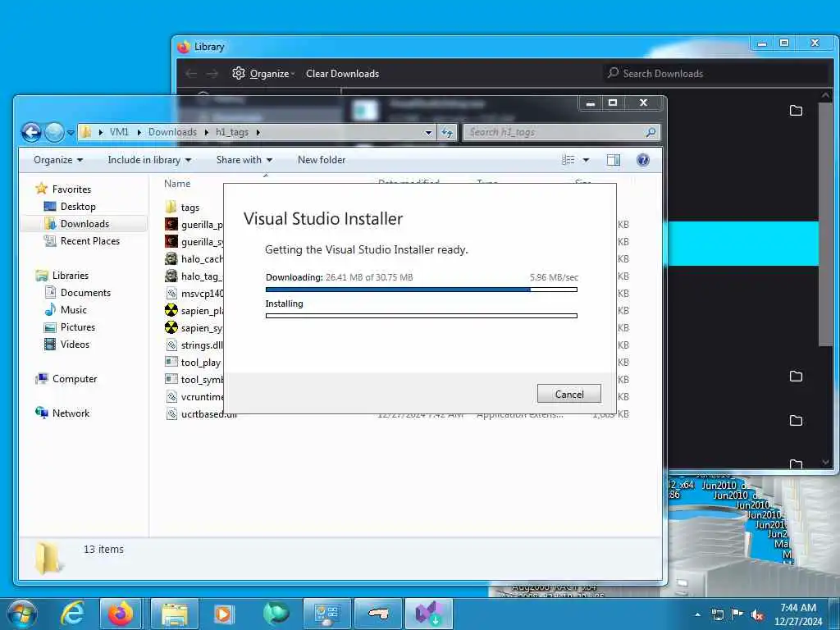Select the tool_symb file
This screenshot has height=630, width=840.
pos(194,380)
